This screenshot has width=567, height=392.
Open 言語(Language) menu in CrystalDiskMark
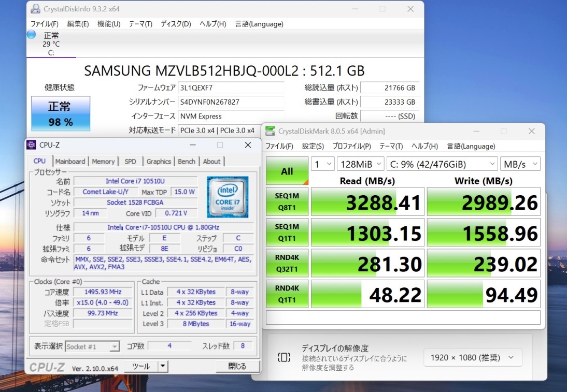[471, 146]
